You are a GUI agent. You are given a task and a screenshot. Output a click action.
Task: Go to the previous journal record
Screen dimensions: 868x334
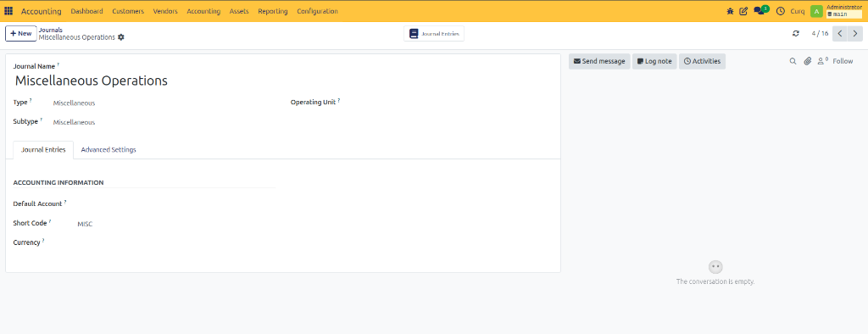[x=840, y=33]
